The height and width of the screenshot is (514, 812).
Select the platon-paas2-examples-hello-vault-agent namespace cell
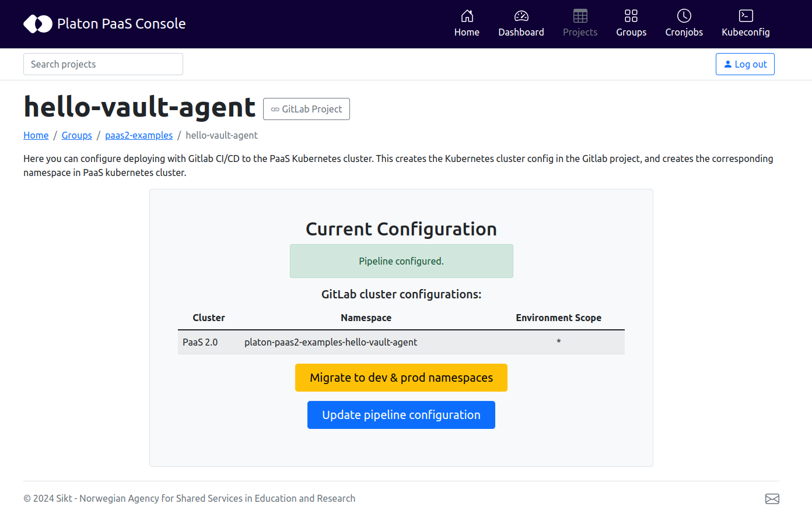tap(366, 342)
